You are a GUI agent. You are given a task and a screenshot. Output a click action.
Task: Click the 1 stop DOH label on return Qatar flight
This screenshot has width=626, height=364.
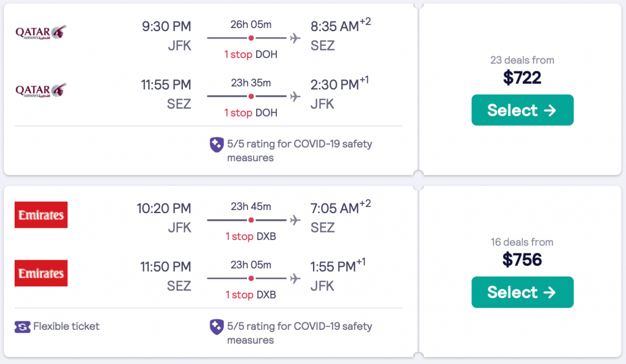(251, 113)
